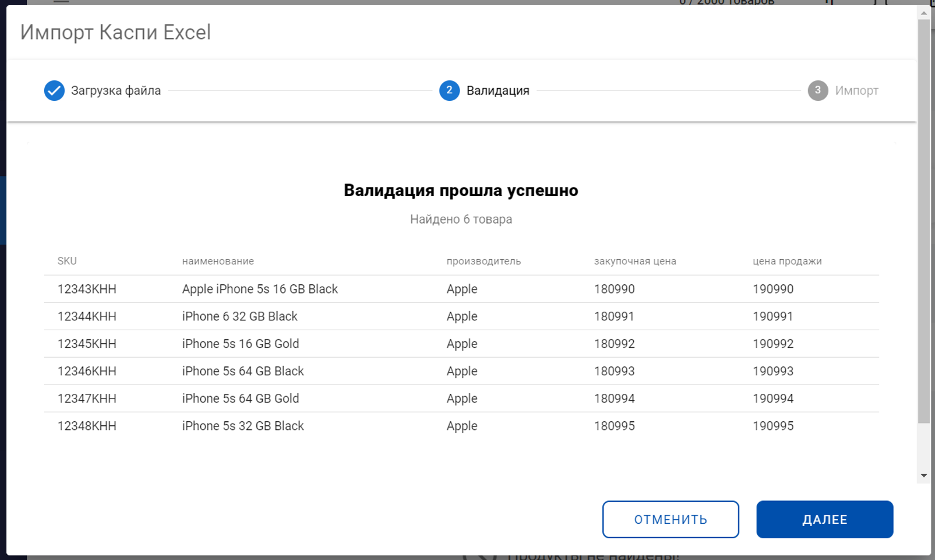Screen dimensions: 935x560
Task: Click the dialog vertical scrollbar thumb
Action: click(x=924, y=221)
